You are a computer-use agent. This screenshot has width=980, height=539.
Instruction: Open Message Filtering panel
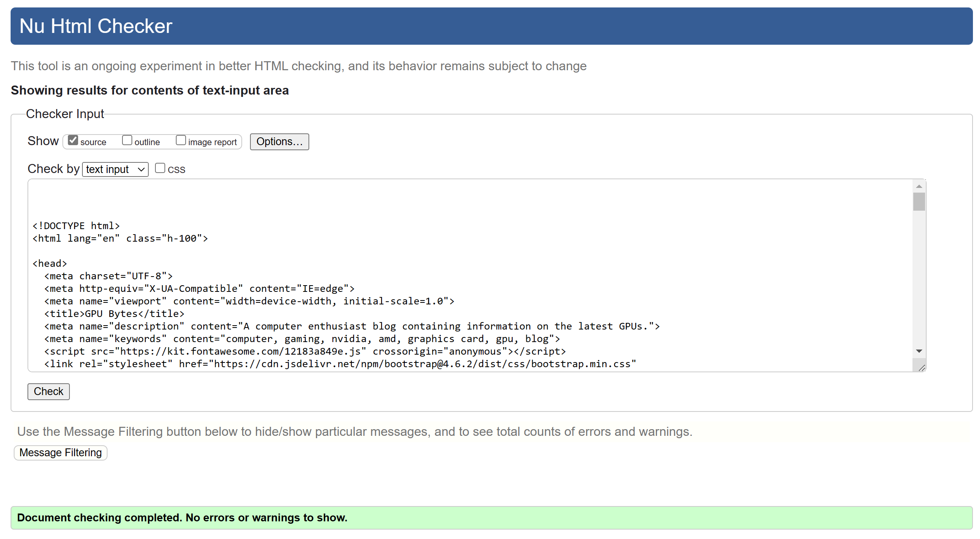(60, 453)
